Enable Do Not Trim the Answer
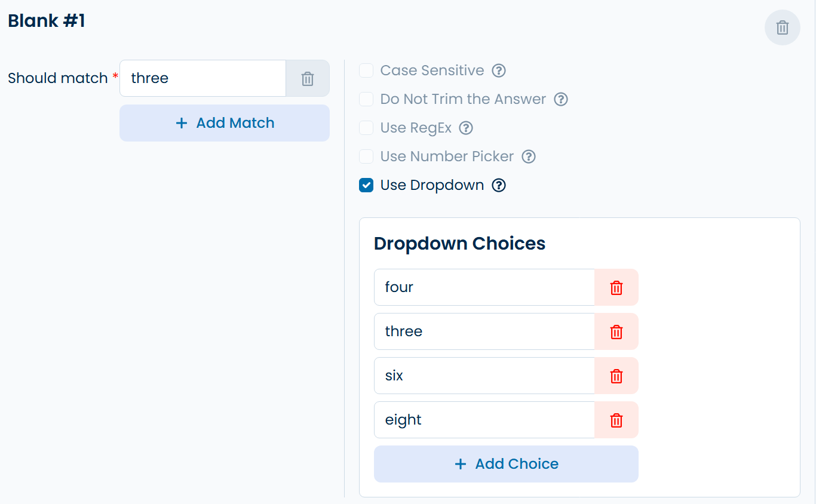Image resolution: width=819 pixels, height=504 pixels. [366, 99]
